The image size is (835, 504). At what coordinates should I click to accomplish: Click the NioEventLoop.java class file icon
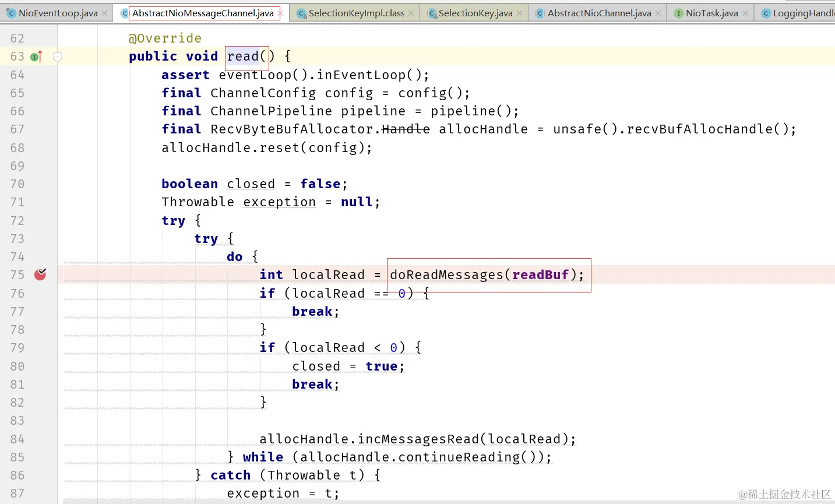[11, 13]
